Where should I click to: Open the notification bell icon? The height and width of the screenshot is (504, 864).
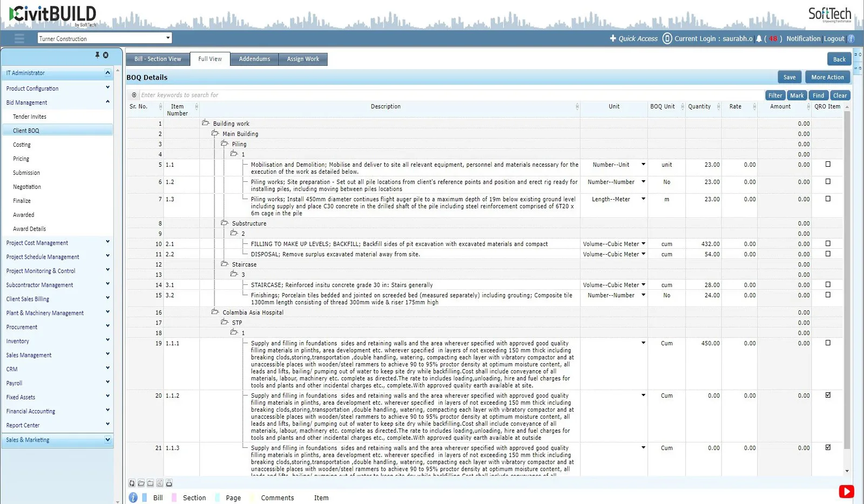[759, 39]
